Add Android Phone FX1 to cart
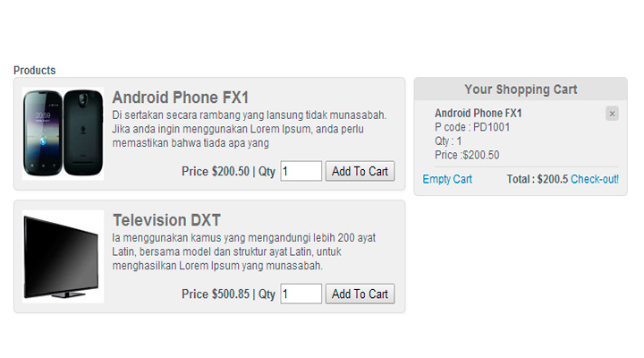 (360, 171)
